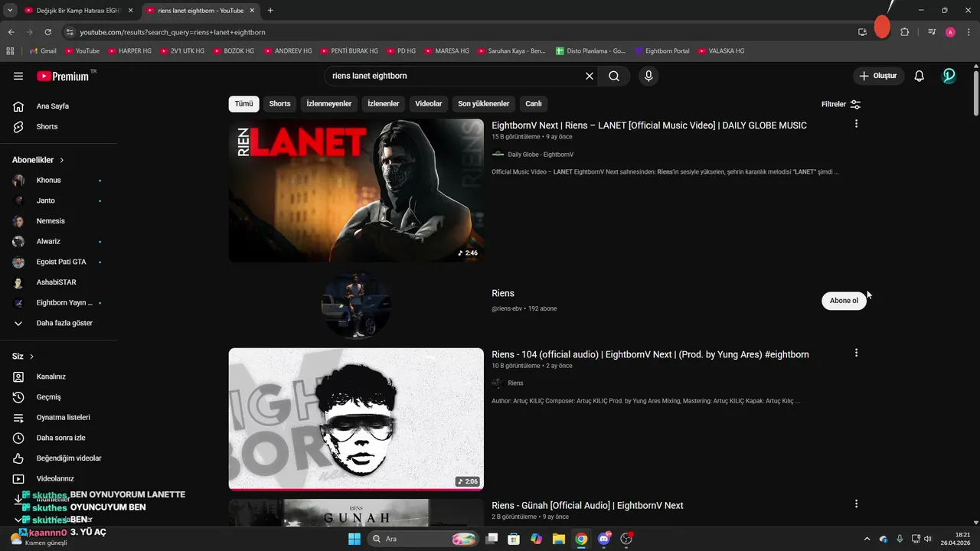The width and height of the screenshot is (980, 551).
Task: Open the Filtreler search filters
Action: [x=841, y=104]
